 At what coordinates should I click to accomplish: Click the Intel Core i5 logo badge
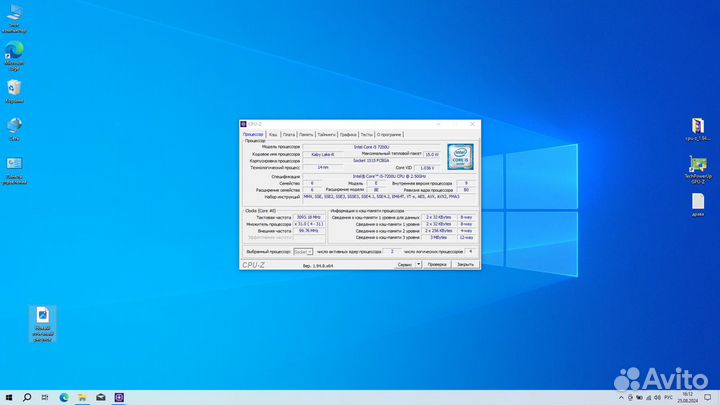click(460, 157)
